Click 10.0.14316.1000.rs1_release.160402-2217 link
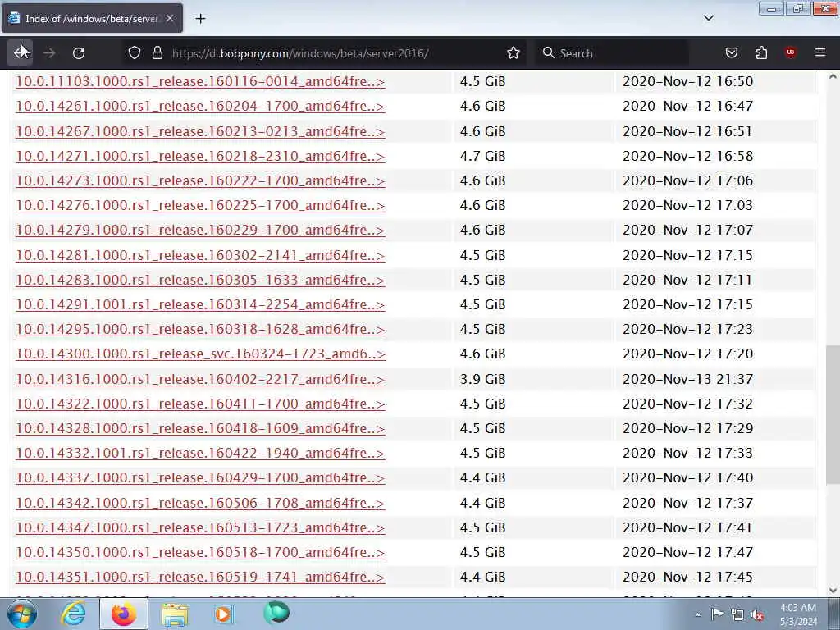This screenshot has width=840, height=630. [x=200, y=379]
